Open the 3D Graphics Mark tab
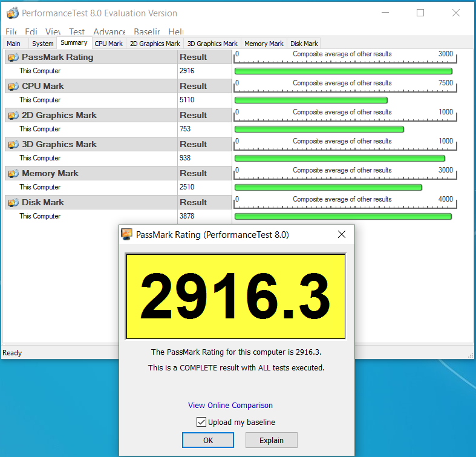This screenshot has height=457, width=476. 212,44
